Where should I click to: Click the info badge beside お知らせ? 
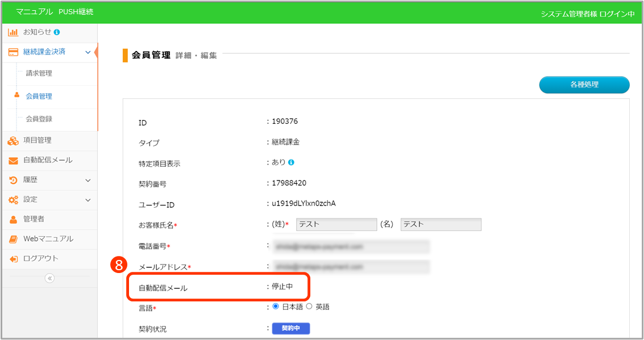click(x=57, y=32)
